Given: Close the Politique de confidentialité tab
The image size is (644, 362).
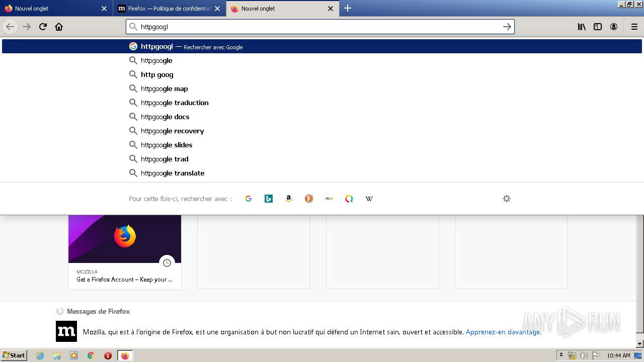Looking at the screenshot, I should tap(217, 9).
